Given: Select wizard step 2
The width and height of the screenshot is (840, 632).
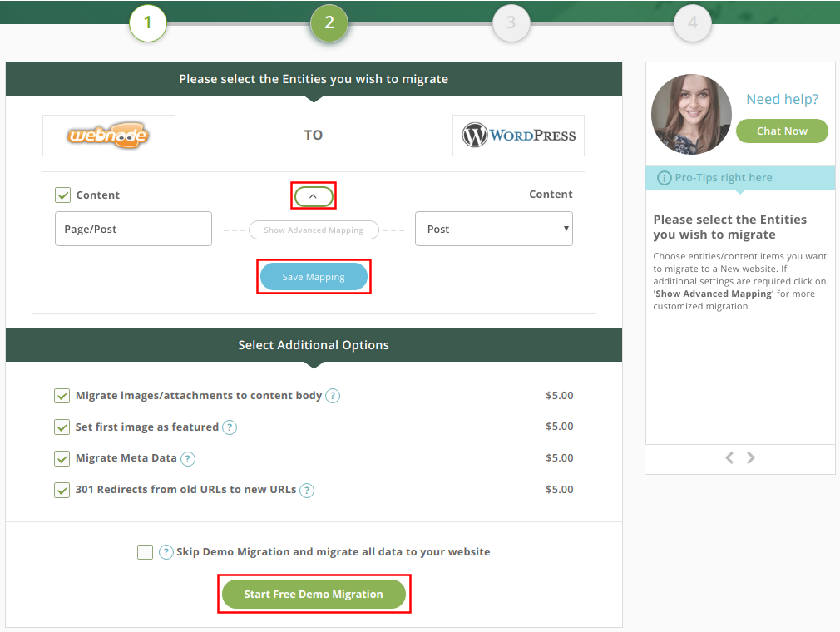Looking at the screenshot, I should [x=329, y=22].
